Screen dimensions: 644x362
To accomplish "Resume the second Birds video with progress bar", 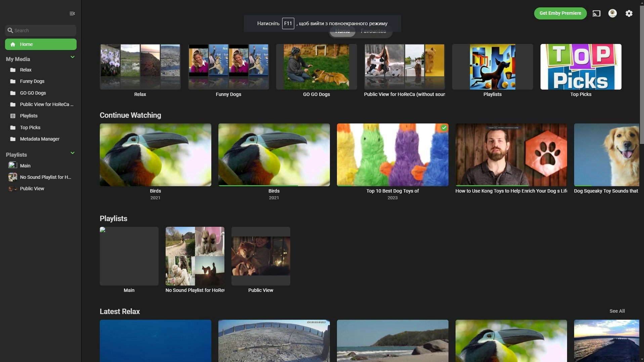I will pyautogui.click(x=274, y=155).
